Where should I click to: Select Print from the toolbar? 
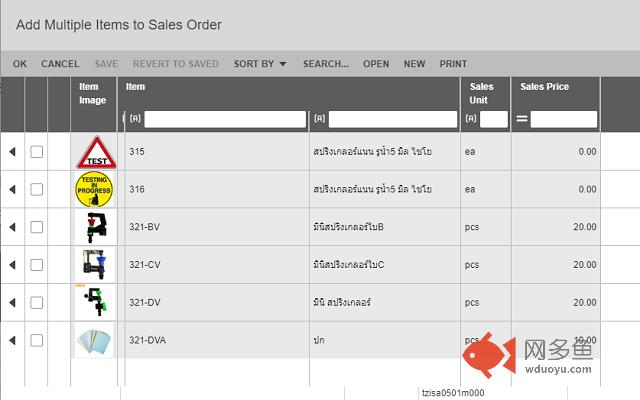pos(453,64)
